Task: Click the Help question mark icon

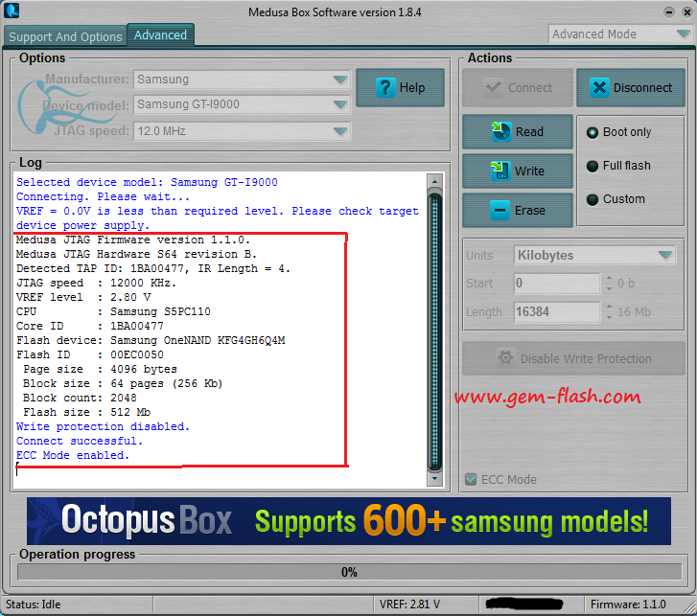Action: pos(385,87)
